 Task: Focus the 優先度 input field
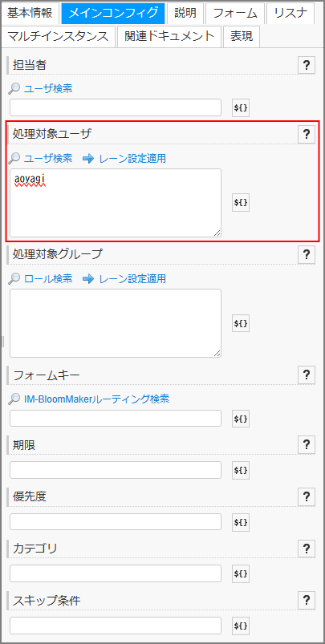pos(116,522)
